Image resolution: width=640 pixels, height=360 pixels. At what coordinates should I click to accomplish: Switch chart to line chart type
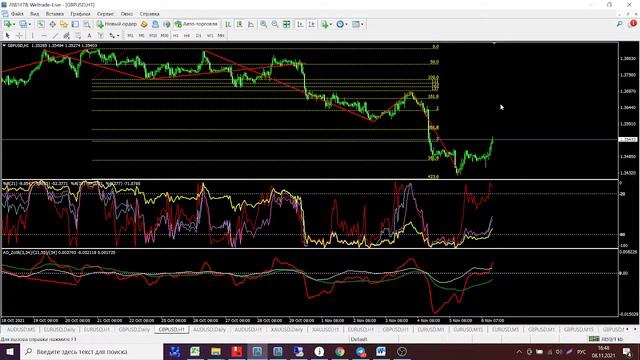click(251, 24)
